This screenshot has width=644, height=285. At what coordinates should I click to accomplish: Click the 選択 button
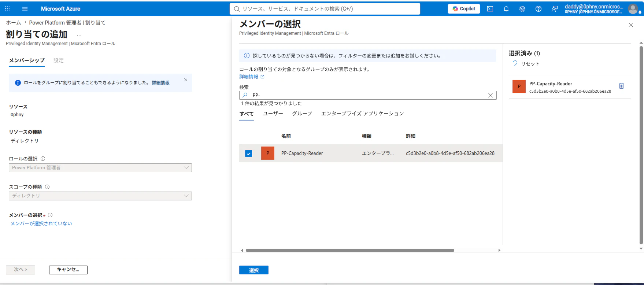254,270
